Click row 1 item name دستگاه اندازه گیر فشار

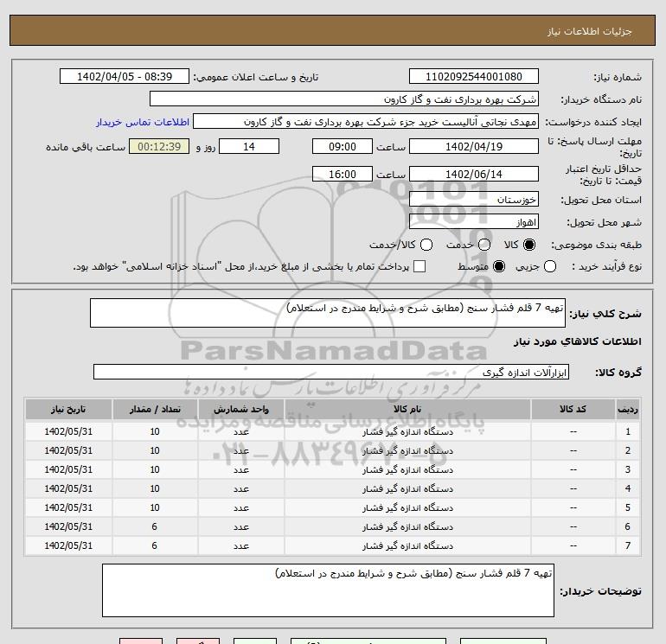[407, 432]
